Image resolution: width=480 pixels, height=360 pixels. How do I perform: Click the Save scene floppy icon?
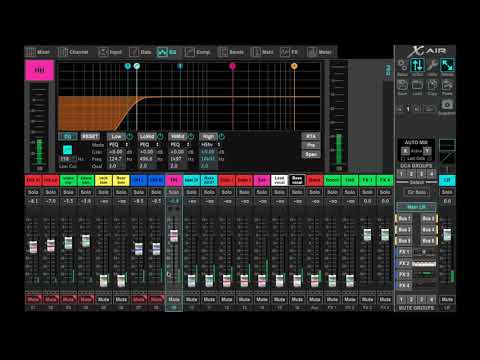pyautogui.click(x=402, y=85)
